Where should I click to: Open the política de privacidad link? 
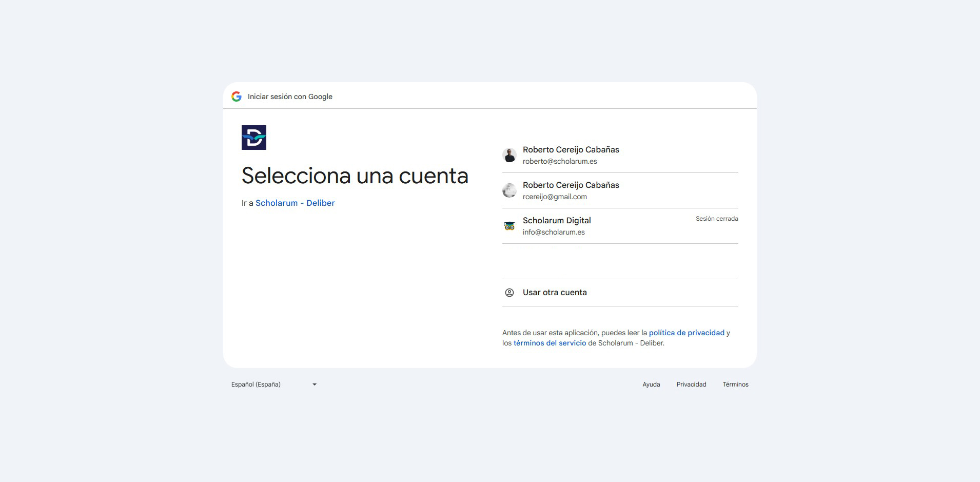coord(687,333)
